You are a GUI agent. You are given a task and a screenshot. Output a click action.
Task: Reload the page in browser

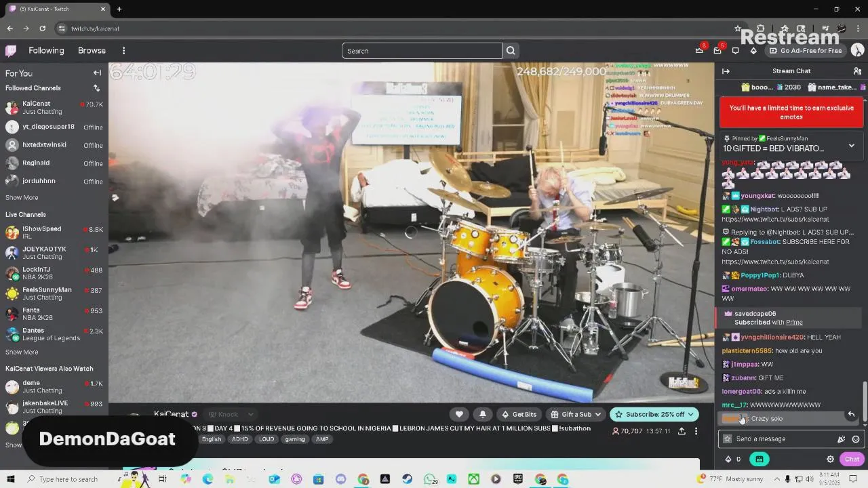pyautogui.click(x=42, y=28)
